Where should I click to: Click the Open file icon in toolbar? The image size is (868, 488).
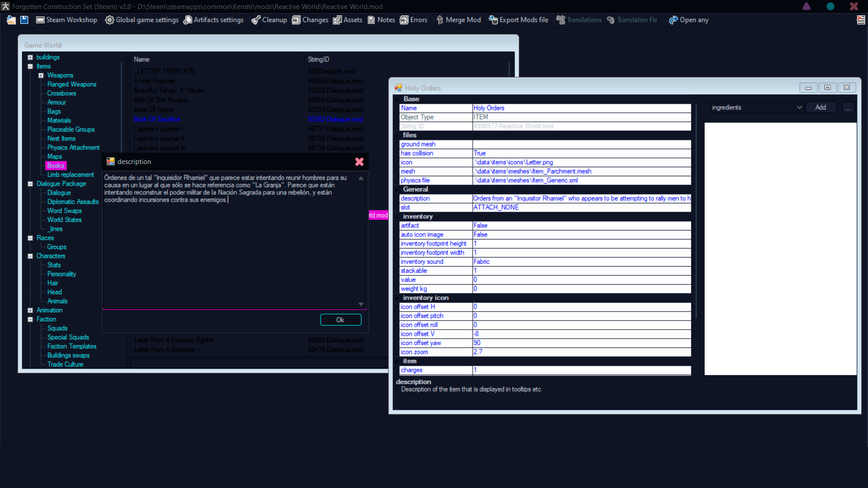pos(11,20)
